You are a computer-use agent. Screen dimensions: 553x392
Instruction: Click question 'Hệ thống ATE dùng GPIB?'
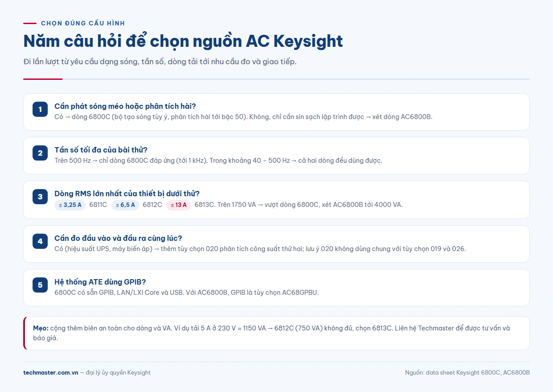pyautogui.click(x=100, y=282)
